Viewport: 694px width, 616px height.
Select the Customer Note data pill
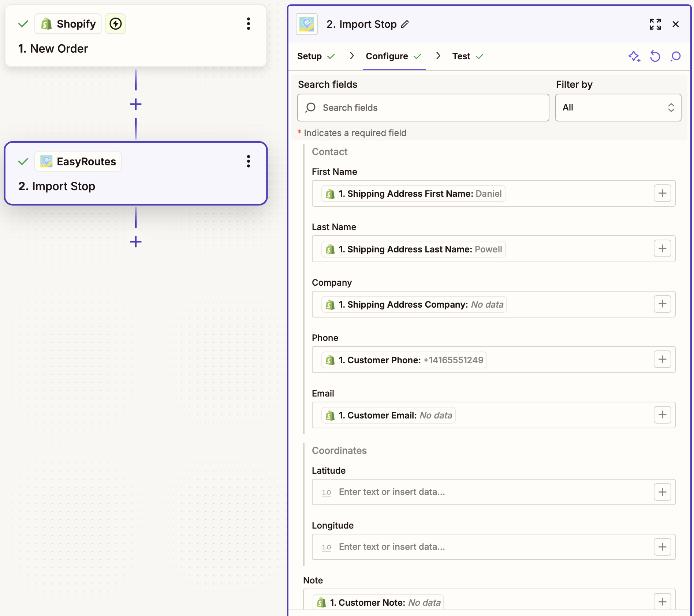378,602
